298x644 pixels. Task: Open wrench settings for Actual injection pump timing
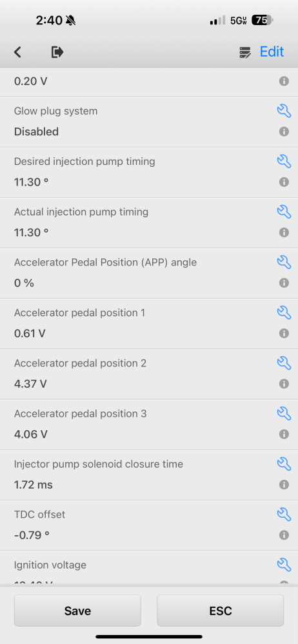coord(284,212)
